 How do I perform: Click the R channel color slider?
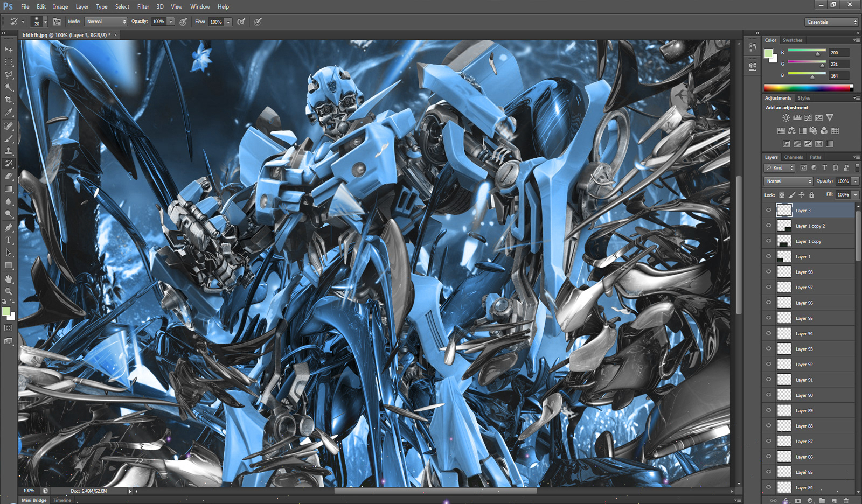[x=807, y=51]
